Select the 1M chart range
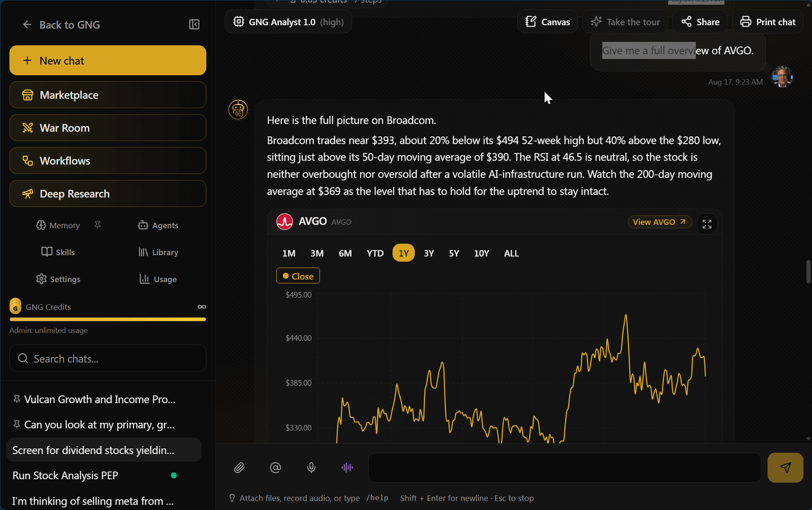Image resolution: width=812 pixels, height=510 pixels. click(289, 253)
